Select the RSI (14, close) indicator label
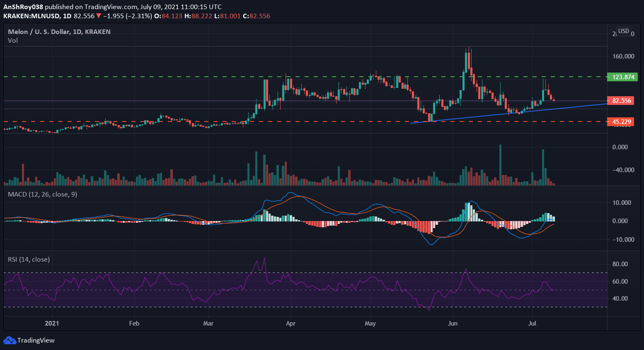 [28, 259]
